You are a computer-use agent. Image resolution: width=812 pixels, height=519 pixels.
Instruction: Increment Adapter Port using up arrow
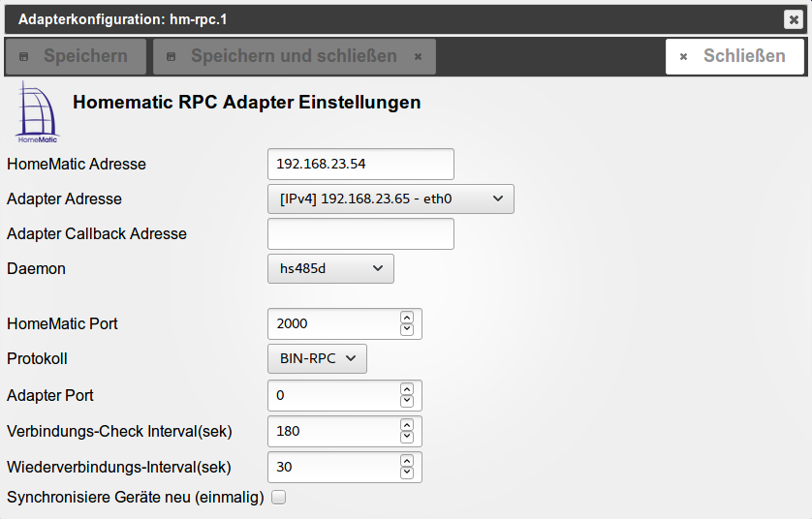coord(407,389)
